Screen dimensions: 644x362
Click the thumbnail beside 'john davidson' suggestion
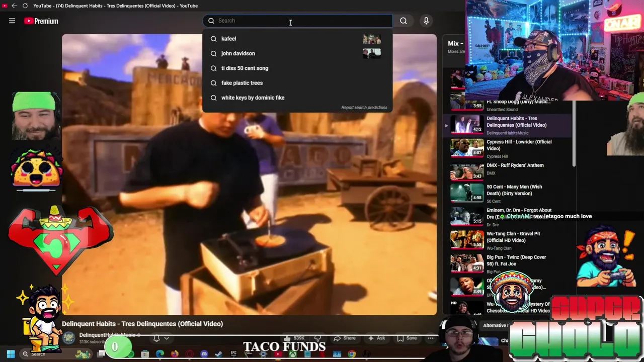click(372, 53)
